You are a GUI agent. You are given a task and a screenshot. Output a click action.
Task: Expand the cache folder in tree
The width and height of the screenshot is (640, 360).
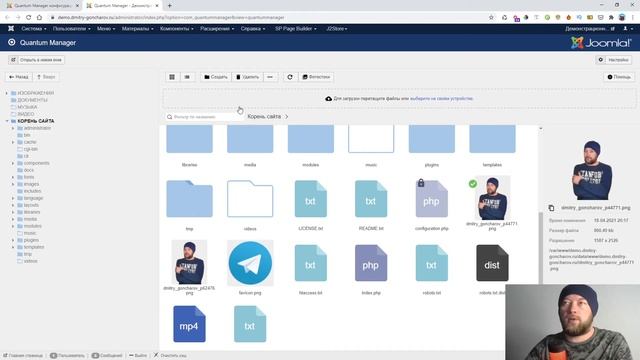(13, 142)
